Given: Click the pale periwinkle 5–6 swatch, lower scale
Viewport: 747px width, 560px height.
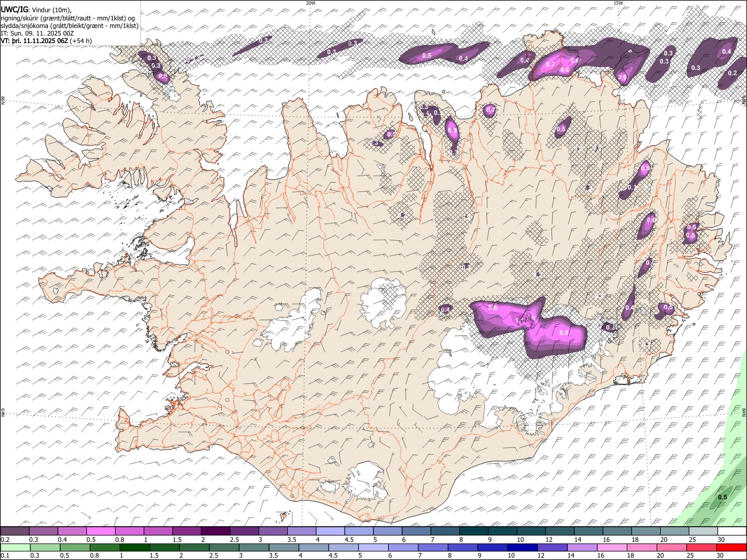Looking at the screenshot, I should coord(373,547).
